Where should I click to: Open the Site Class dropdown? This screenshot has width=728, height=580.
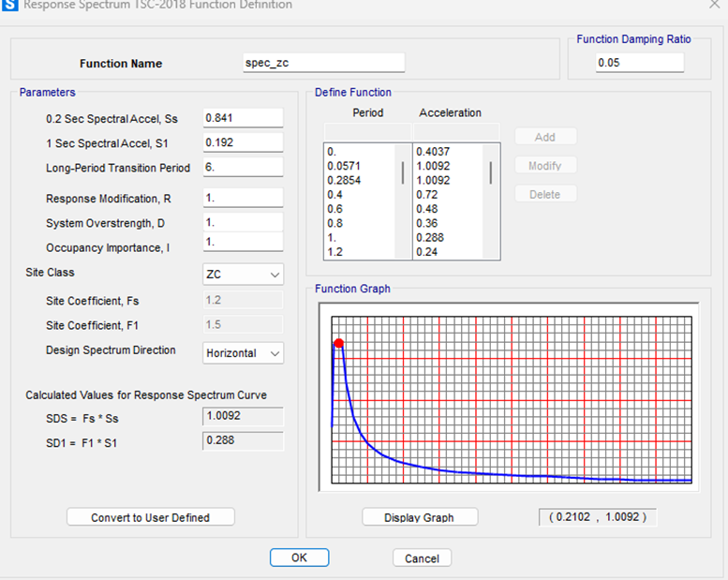pos(244,275)
